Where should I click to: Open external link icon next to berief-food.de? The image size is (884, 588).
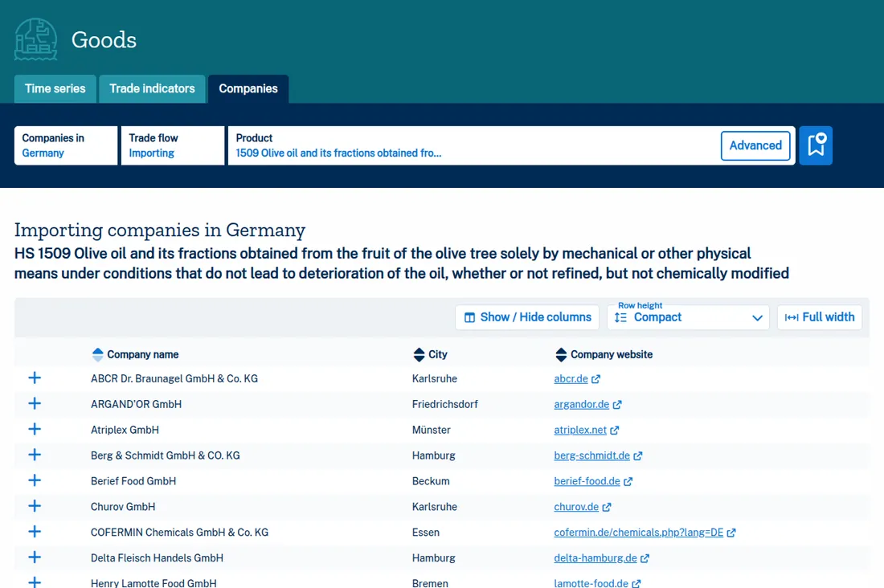[x=628, y=481]
